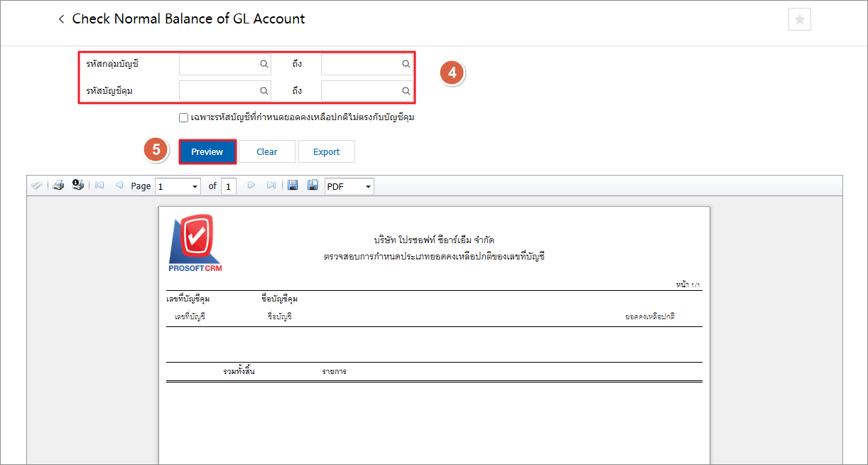
Task: Click the Export button
Action: (326, 151)
